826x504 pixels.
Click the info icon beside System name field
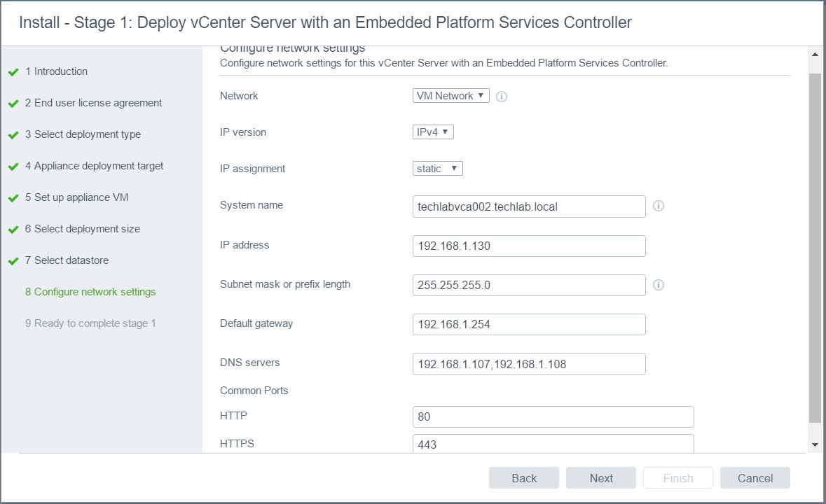[x=659, y=206]
